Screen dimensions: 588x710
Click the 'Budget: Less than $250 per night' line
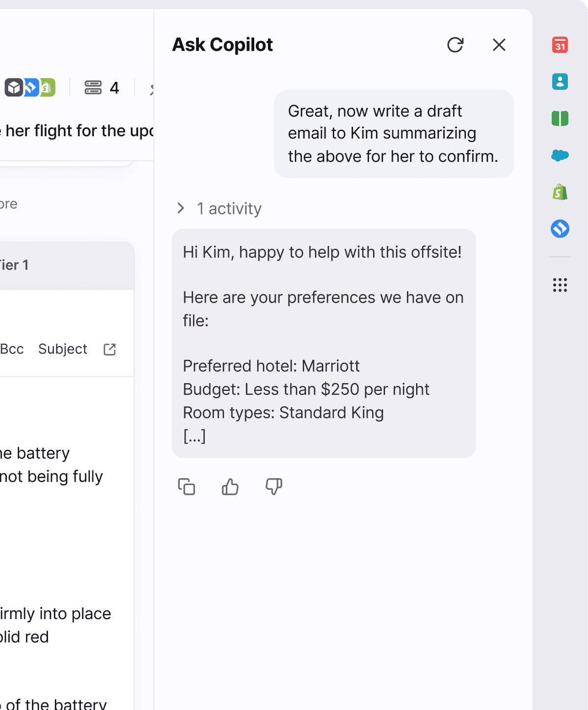click(x=306, y=389)
